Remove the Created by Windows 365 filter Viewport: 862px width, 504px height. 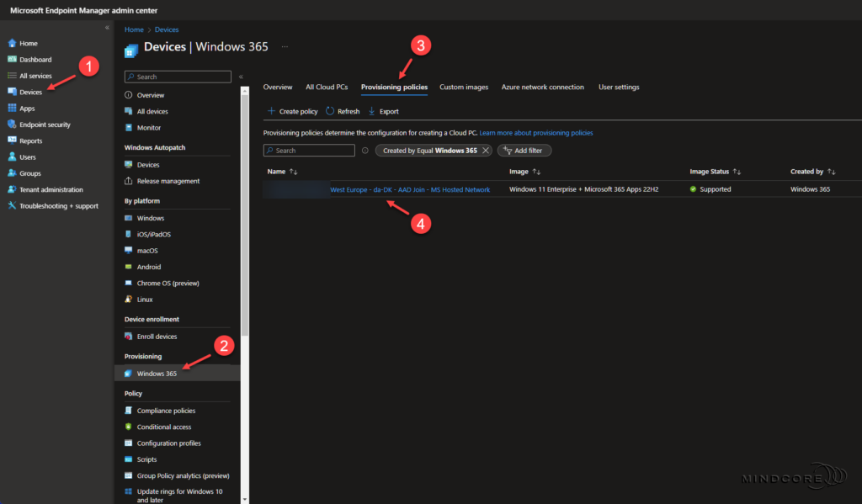tap(485, 150)
